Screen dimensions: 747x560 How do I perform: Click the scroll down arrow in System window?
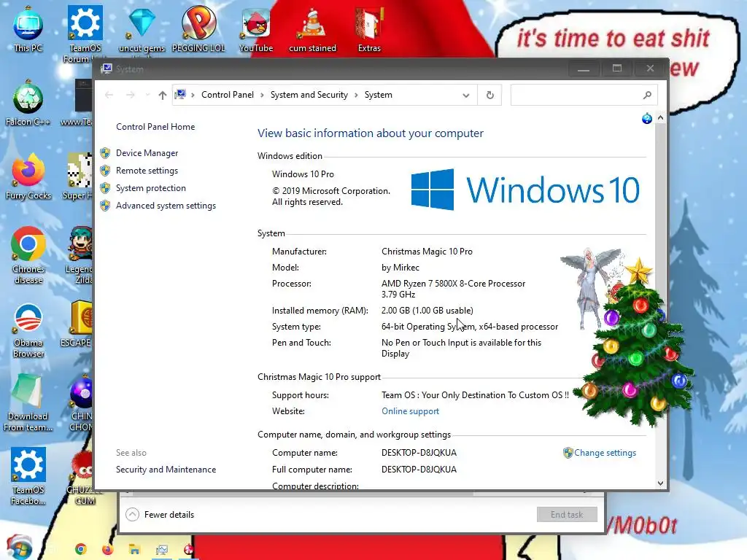(x=660, y=483)
